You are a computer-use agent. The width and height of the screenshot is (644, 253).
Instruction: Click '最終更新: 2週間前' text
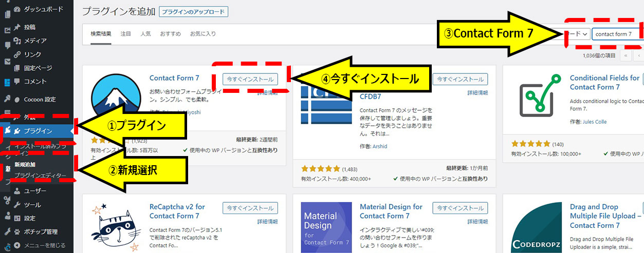click(257, 139)
